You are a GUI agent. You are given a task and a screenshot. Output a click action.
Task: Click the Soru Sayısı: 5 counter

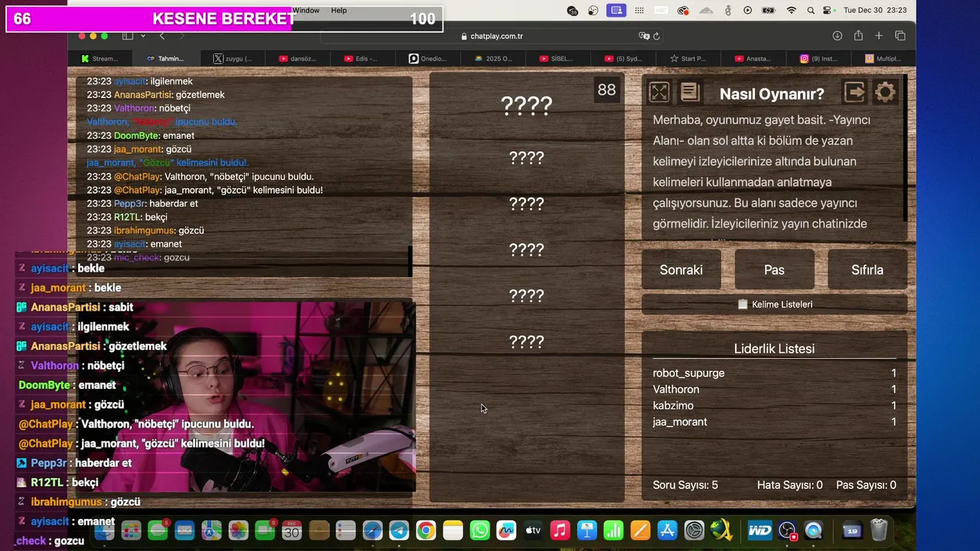click(x=685, y=485)
